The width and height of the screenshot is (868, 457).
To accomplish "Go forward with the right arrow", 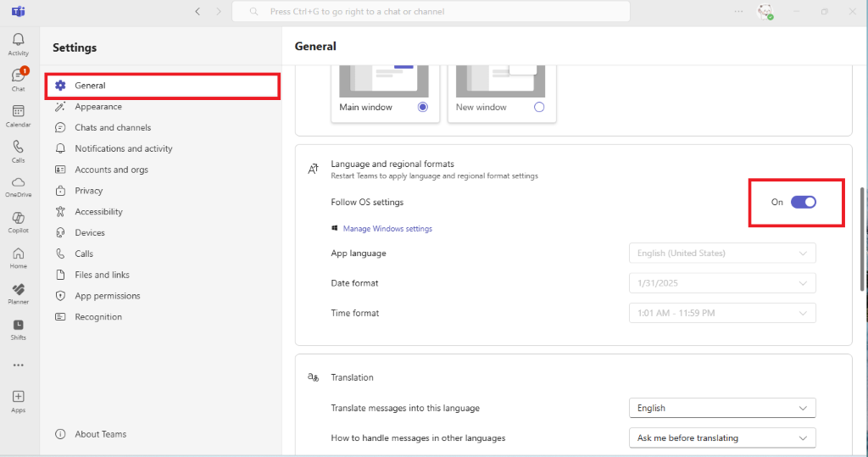I will tap(219, 11).
